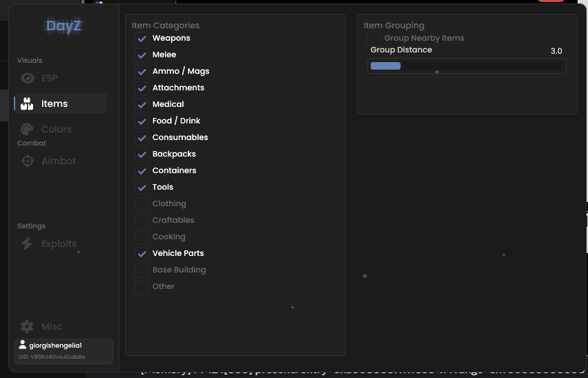The height and width of the screenshot is (378, 588).
Task: Click the user profile avatar icon
Action: (x=23, y=345)
